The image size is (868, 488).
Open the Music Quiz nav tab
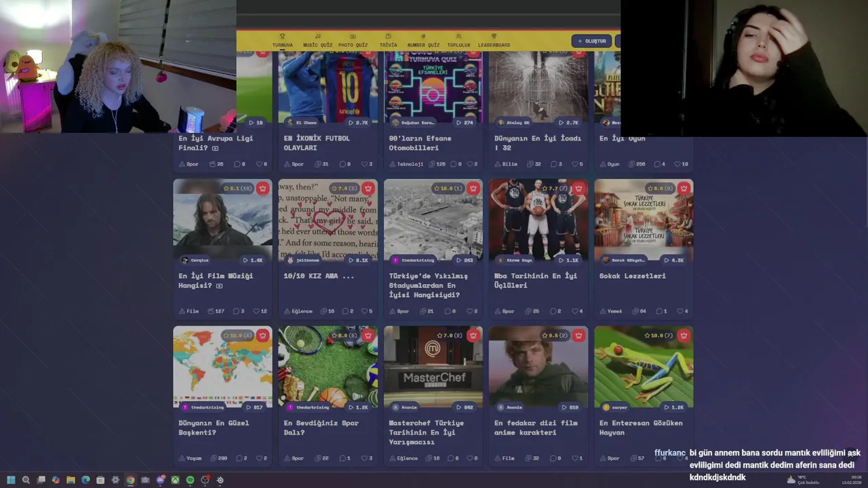click(x=317, y=41)
